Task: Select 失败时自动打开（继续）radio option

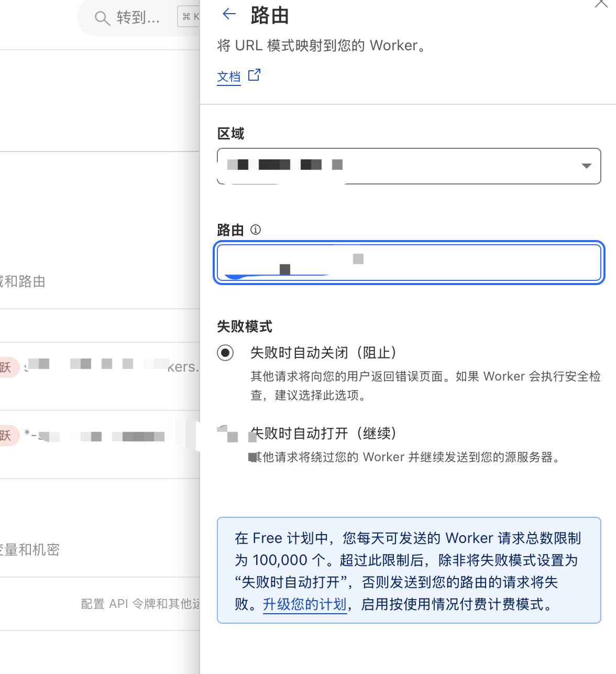Action: (x=226, y=433)
